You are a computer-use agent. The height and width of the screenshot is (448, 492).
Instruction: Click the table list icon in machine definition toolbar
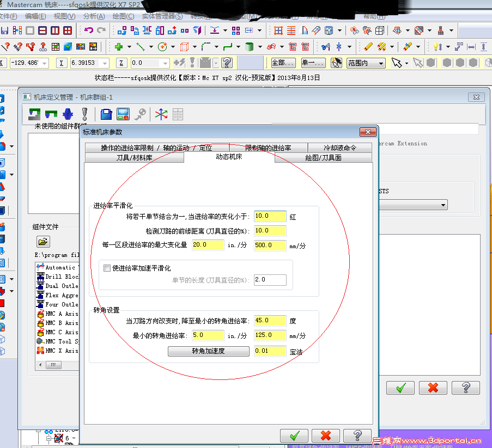178,114
